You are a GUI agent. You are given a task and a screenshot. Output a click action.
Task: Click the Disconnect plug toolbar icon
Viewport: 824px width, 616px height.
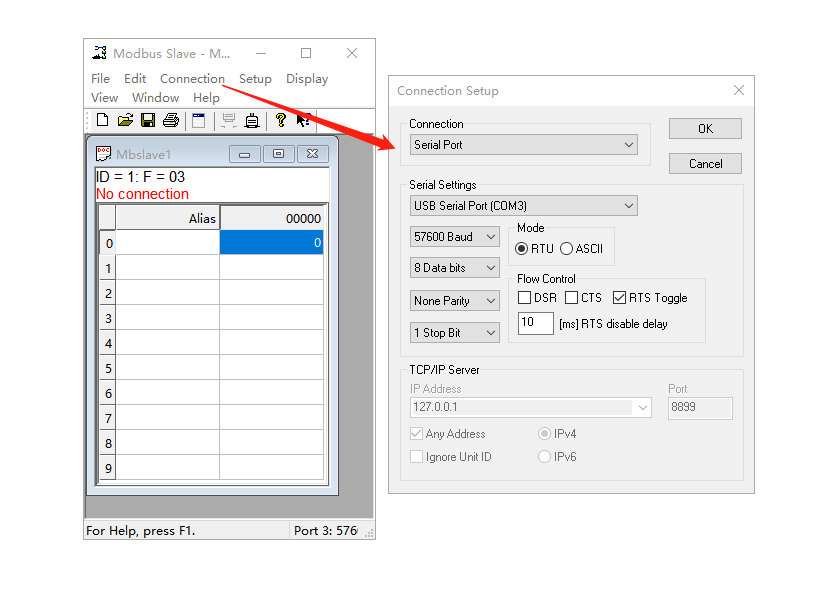[252, 120]
